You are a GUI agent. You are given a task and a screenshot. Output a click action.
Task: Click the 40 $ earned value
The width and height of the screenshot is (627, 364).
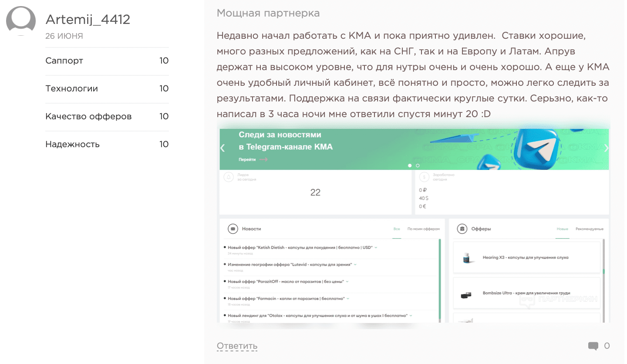click(423, 198)
